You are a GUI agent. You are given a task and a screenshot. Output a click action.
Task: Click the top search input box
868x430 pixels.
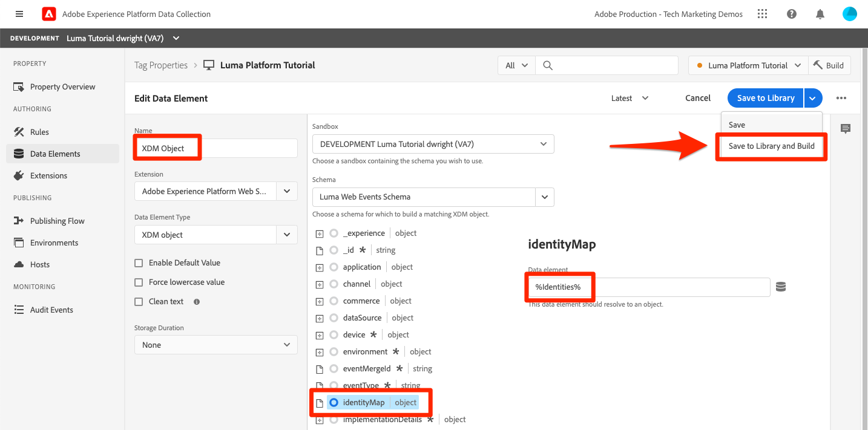[x=607, y=65]
